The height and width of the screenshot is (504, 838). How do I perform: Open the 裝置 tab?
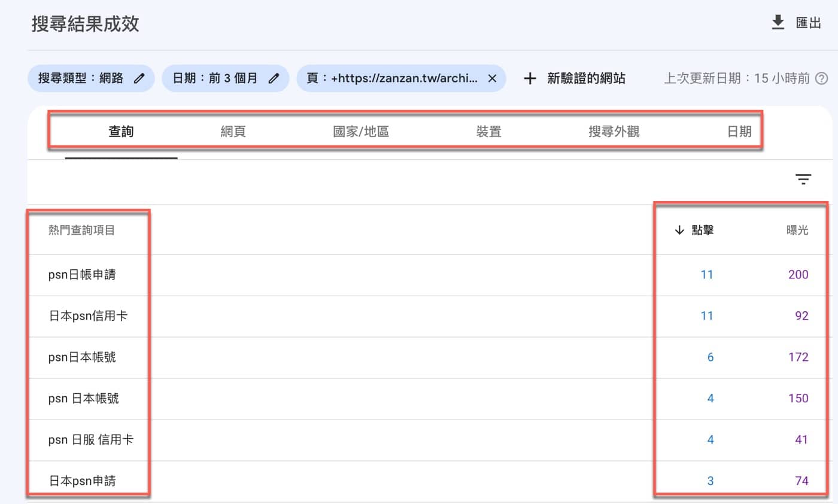tap(488, 132)
